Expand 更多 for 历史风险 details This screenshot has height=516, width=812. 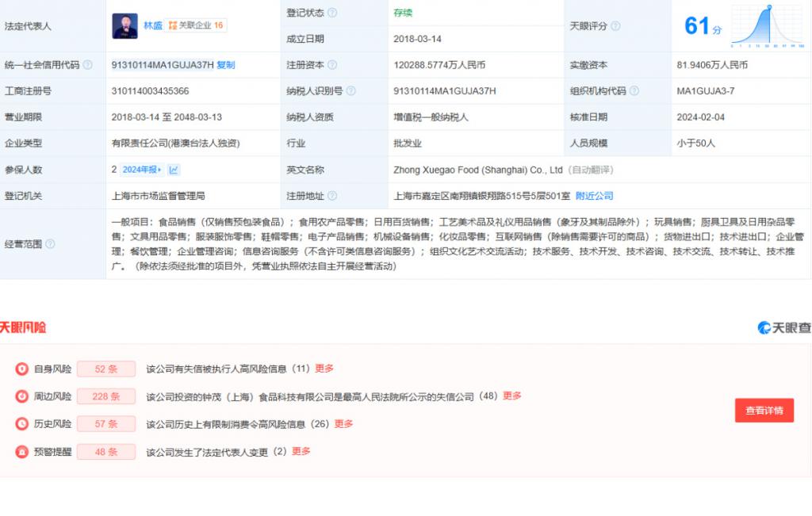[x=343, y=424]
